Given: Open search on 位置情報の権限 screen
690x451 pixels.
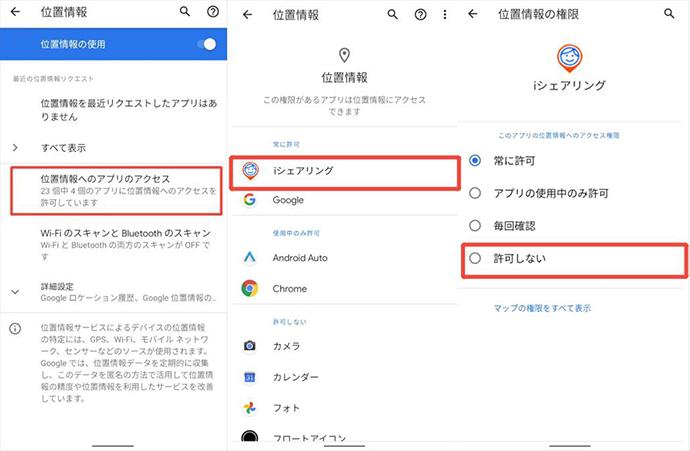Looking at the screenshot, I should click(669, 14).
